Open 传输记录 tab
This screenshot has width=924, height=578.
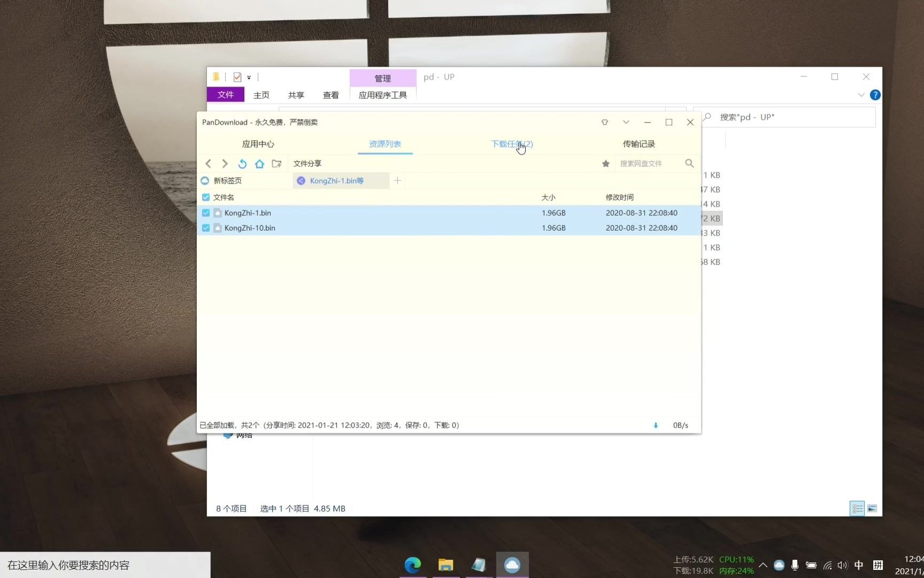[x=639, y=144]
